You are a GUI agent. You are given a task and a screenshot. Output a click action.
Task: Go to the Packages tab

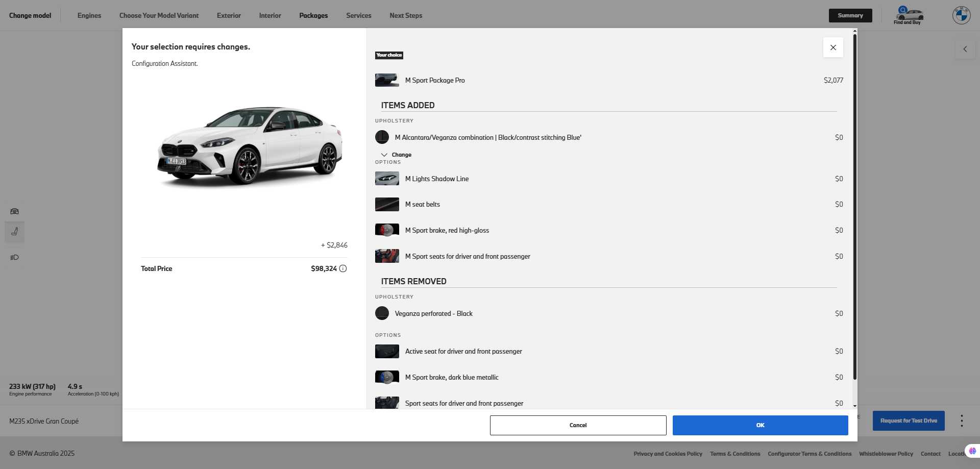[313, 15]
